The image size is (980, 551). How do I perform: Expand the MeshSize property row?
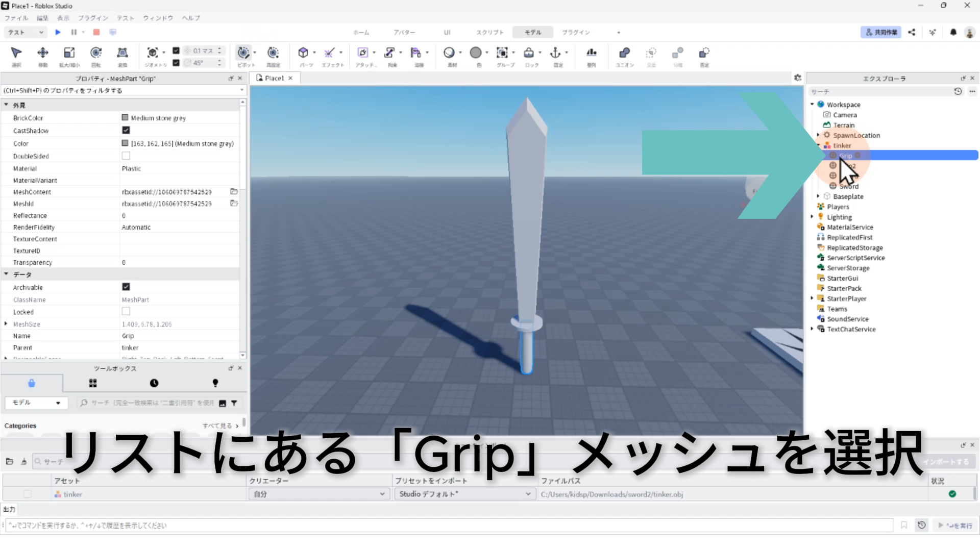click(x=6, y=324)
